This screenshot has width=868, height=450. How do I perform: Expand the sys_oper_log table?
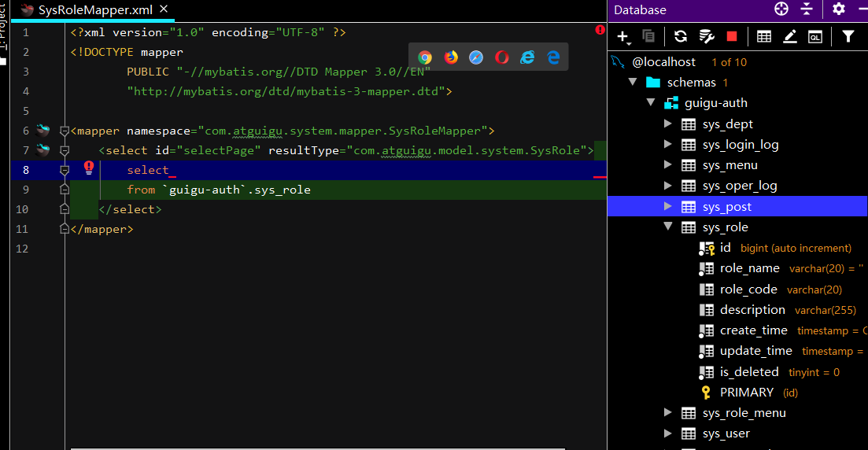pyautogui.click(x=667, y=186)
